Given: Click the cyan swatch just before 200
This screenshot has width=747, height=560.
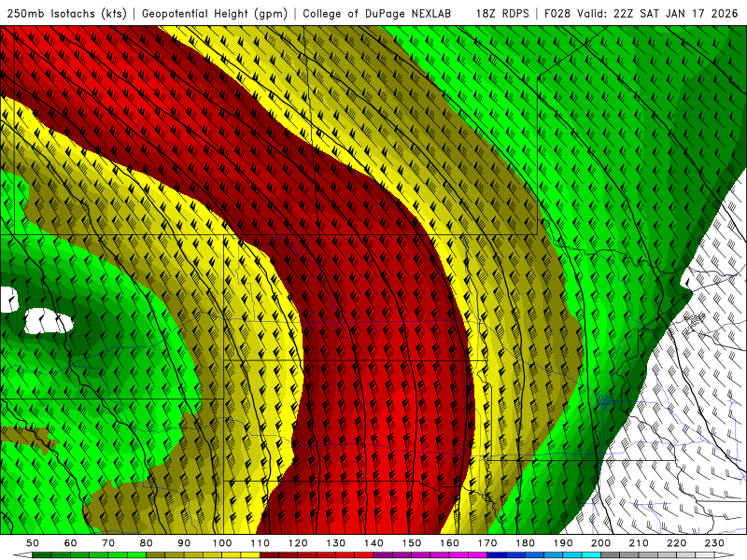Looking at the screenshot, I should [x=592, y=555].
